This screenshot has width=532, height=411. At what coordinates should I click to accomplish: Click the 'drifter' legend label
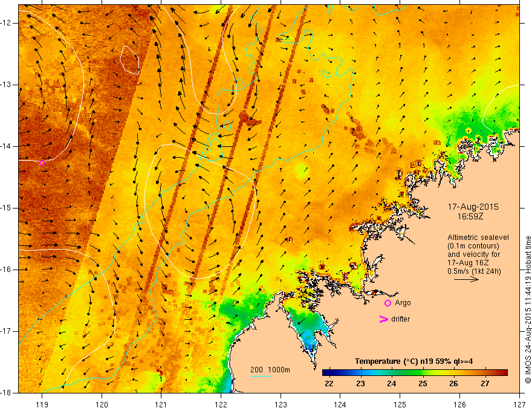400,319
